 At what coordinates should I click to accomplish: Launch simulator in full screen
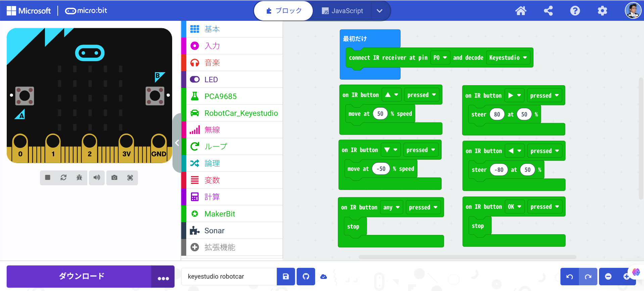[130, 178]
